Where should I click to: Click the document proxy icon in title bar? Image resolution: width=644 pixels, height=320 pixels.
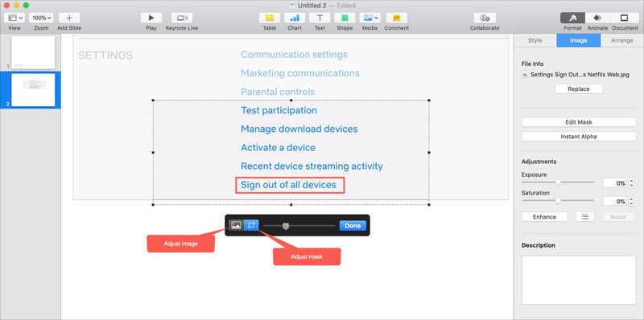point(292,6)
